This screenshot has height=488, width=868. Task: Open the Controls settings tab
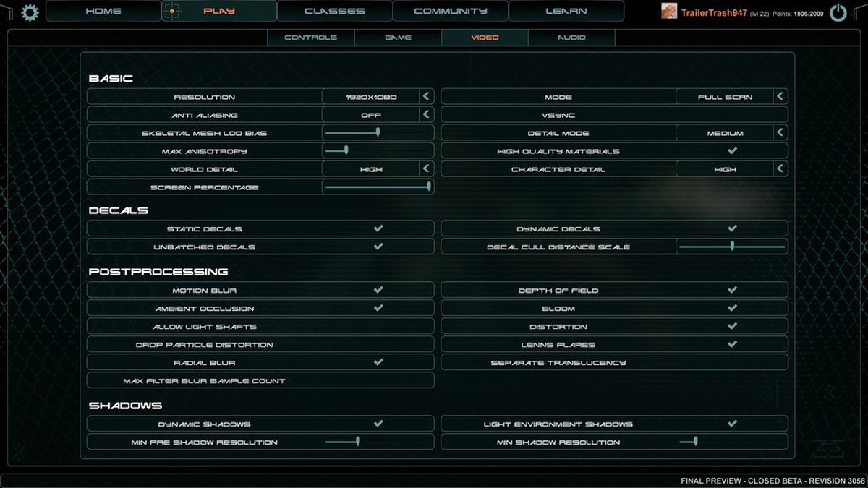[x=311, y=38]
